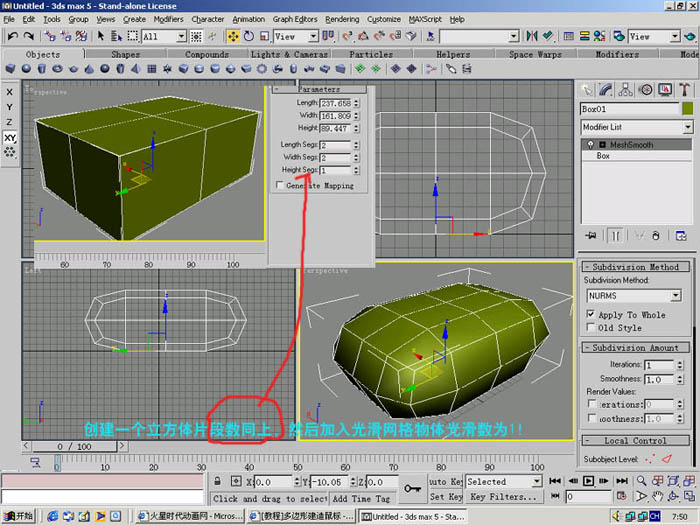
Task: Enable the Generate Mapping checkbox
Action: click(280, 185)
